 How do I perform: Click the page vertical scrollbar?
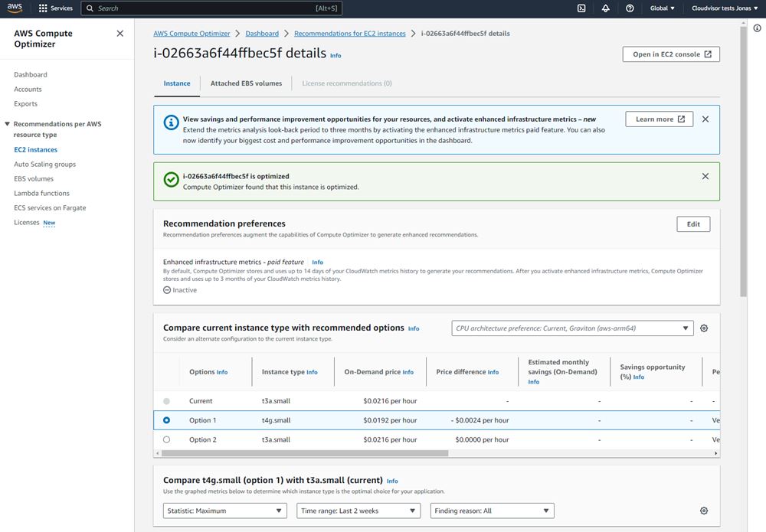[743, 161]
